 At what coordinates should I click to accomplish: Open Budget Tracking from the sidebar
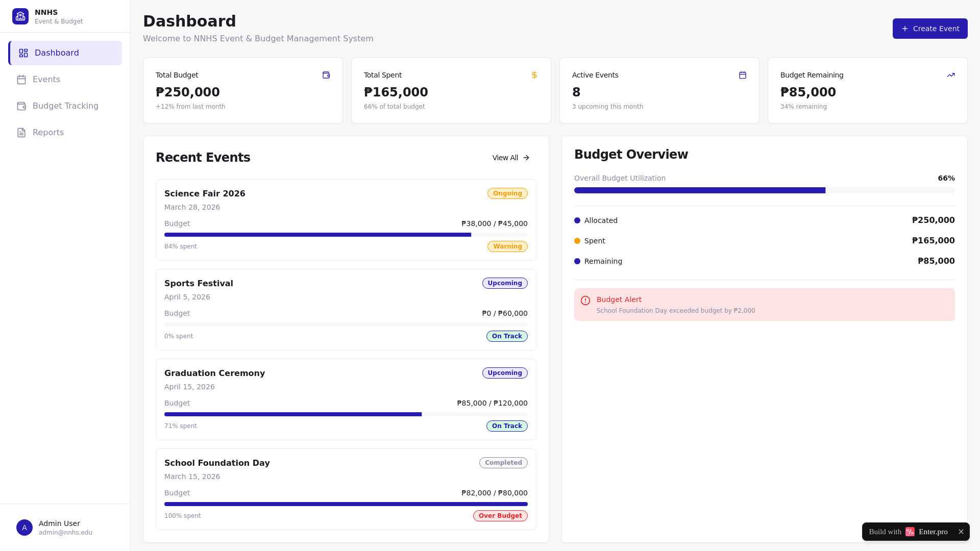[x=65, y=106]
